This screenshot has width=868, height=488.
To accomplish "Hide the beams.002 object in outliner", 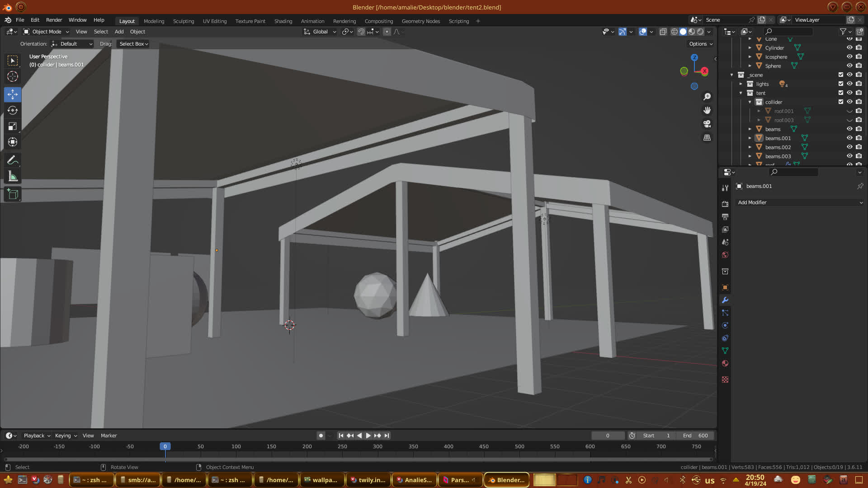I will pyautogui.click(x=849, y=147).
